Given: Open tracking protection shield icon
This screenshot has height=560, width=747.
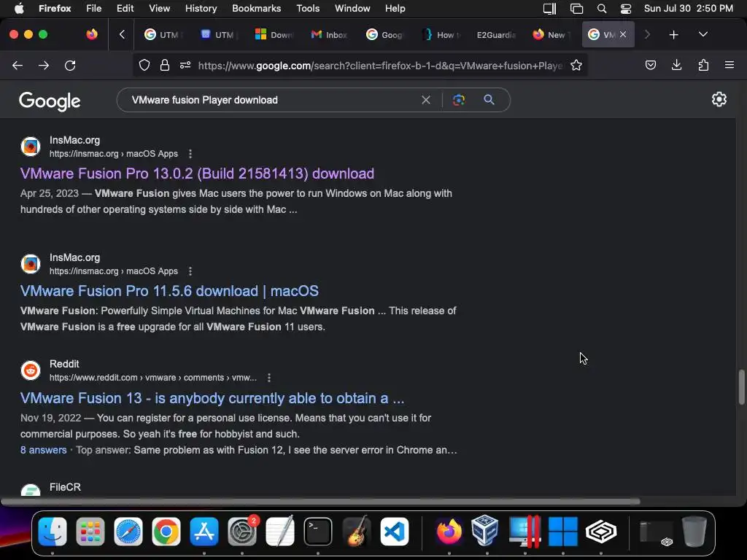Looking at the screenshot, I should (x=144, y=65).
